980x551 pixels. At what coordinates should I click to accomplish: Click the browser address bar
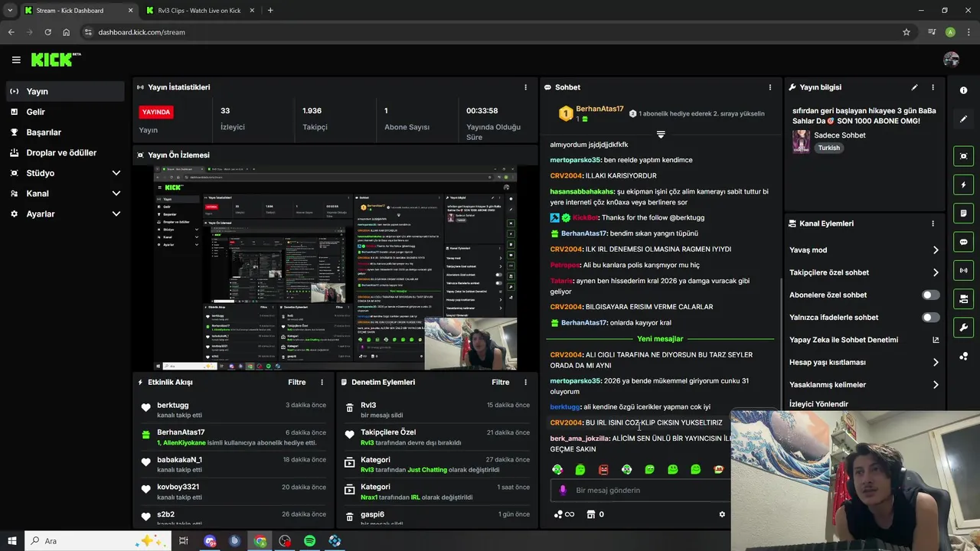[x=490, y=32]
